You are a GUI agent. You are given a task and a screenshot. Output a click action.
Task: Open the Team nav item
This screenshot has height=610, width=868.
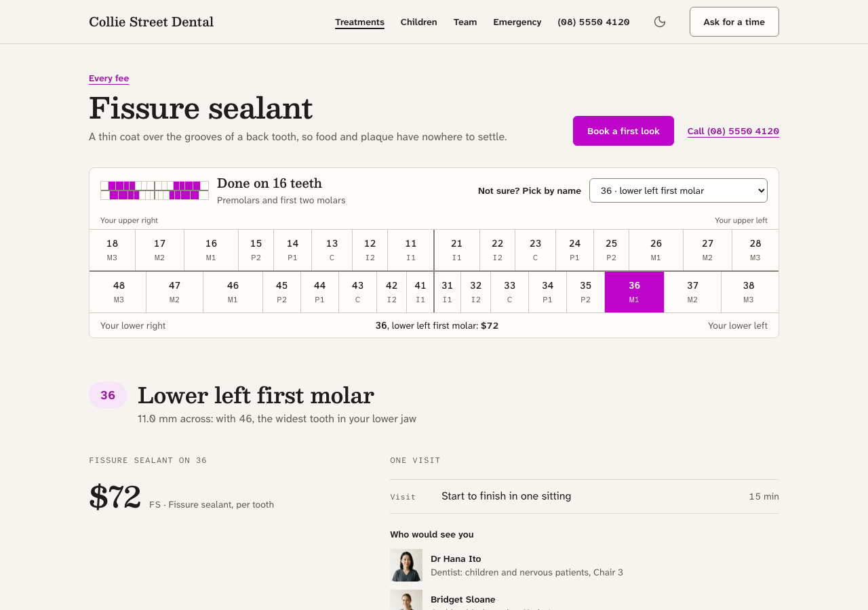click(465, 22)
